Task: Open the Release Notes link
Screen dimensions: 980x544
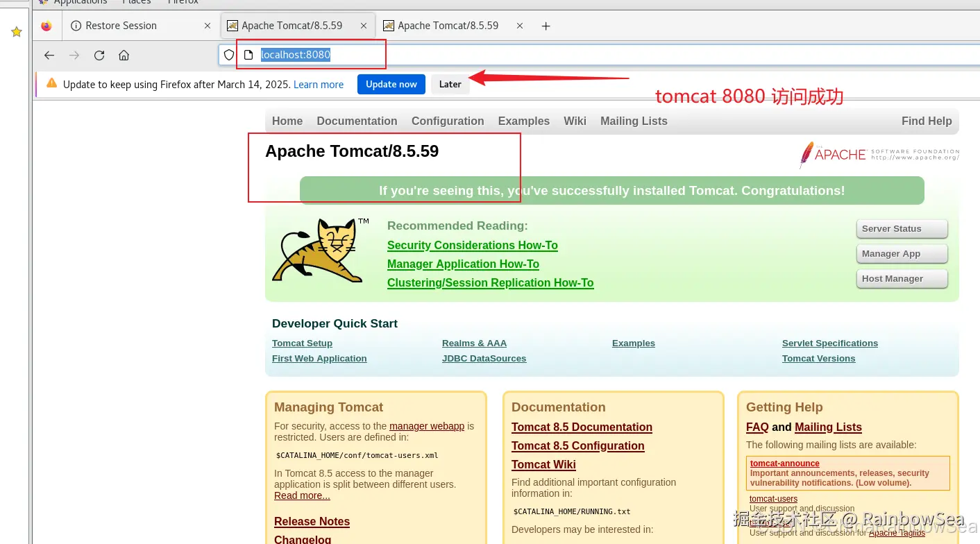Action: click(312, 522)
